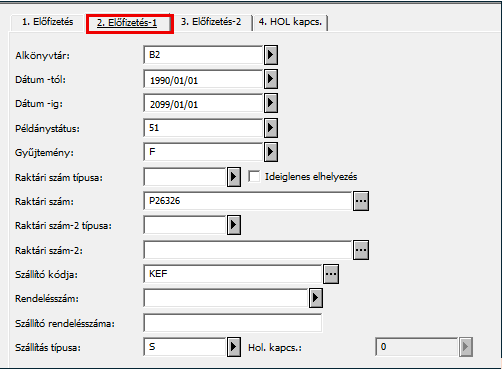This screenshot has width=503, height=369.
Task: Browse Raktári szám-2 with the ellipsis button
Action: [361, 250]
